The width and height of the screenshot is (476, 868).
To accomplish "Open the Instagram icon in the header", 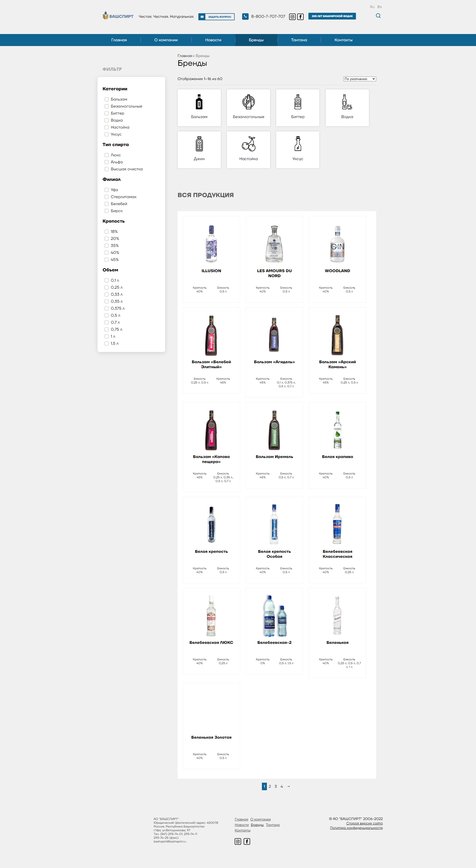I will [x=292, y=17].
